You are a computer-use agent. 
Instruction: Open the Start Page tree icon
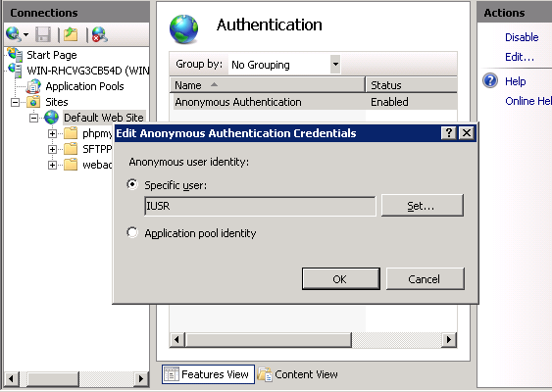pos(15,54)
